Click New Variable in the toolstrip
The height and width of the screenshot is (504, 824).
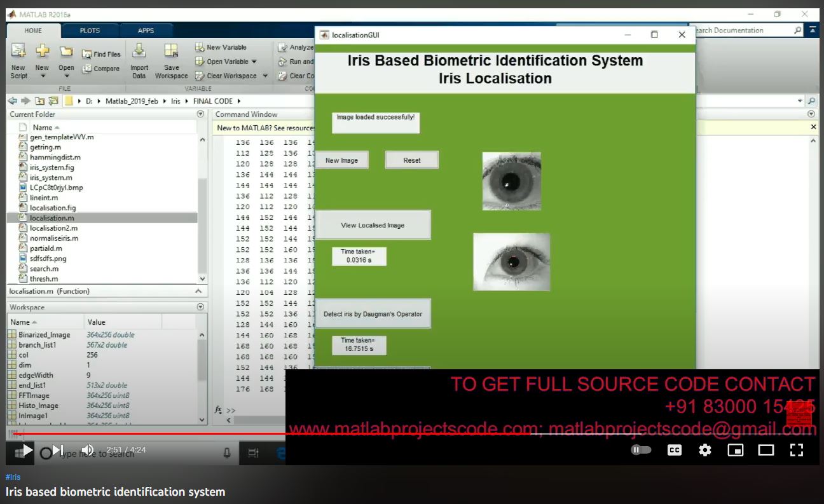pos(221,47)
